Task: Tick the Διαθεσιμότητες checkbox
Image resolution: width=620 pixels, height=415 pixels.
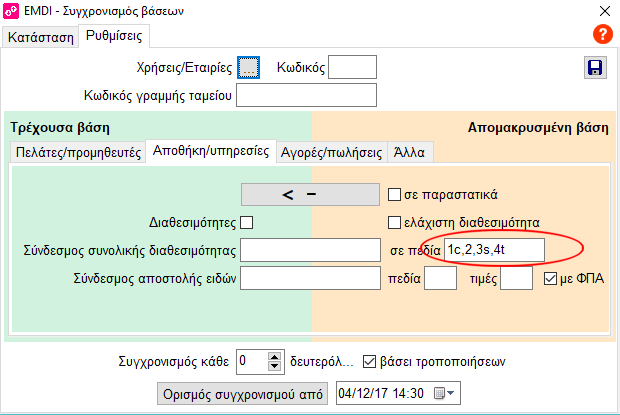Action: (246, 223)
